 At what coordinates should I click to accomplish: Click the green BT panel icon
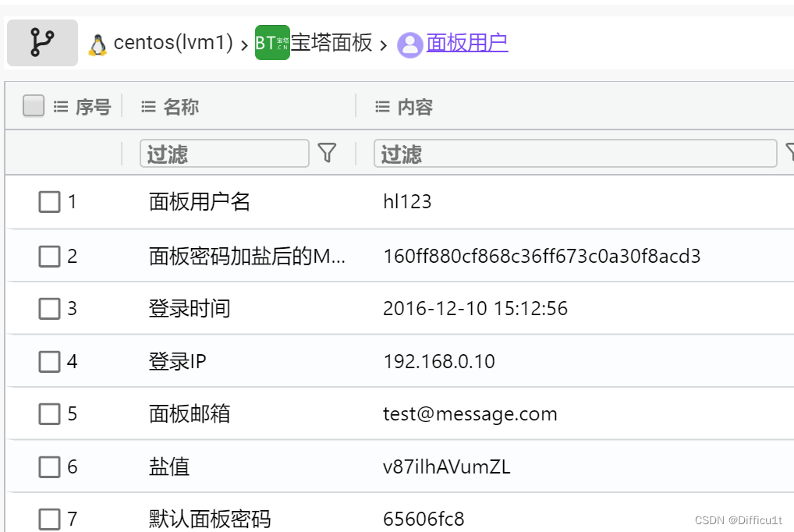pos(272,43)
